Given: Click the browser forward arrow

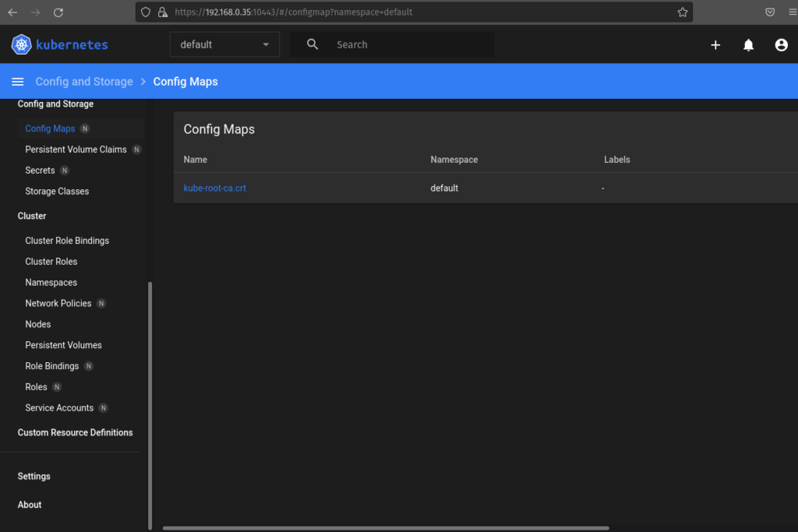Looking at the screenshot, I should click(36, 12).
